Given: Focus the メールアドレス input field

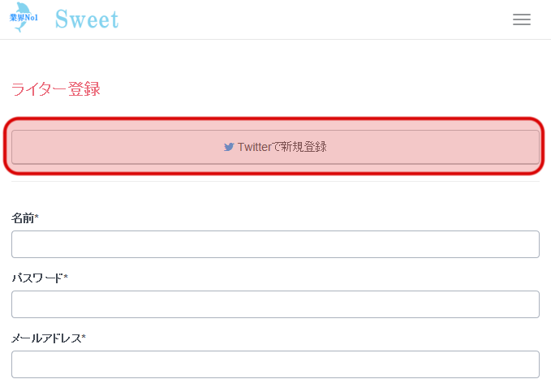Looking at the screenshot, I should point(275,364).
